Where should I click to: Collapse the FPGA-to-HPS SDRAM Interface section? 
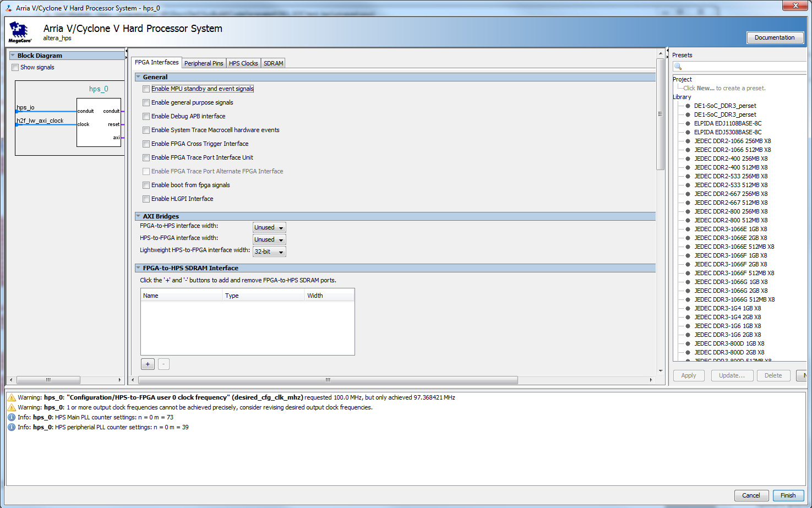click(138, 268)
